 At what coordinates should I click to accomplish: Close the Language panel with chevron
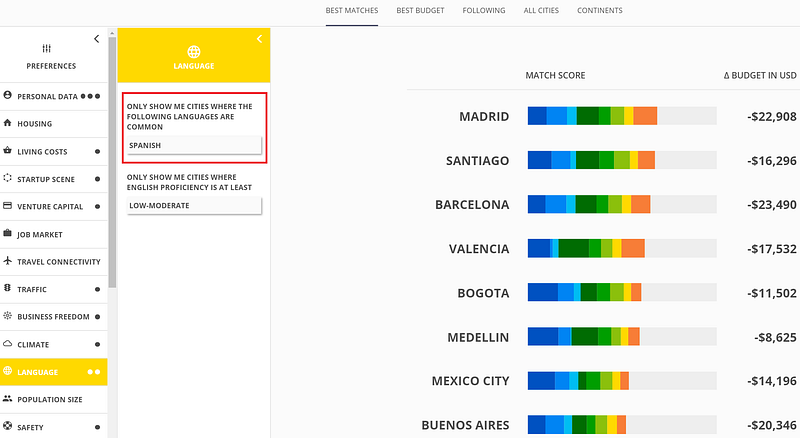[259, 39]
